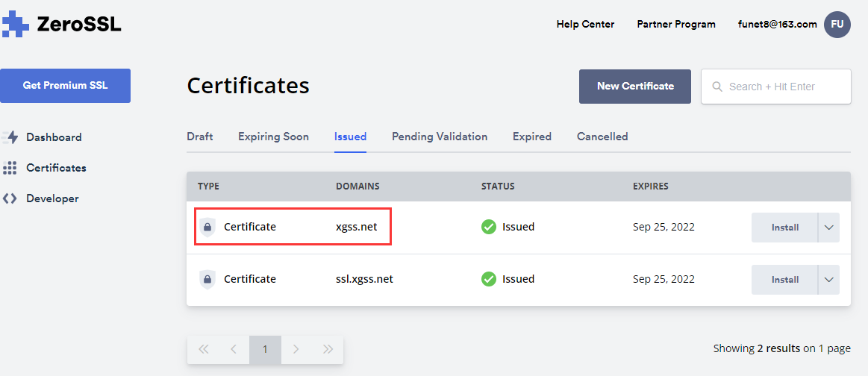Go to first page with double-left arrow
The image size is (868, 376).
203,349
